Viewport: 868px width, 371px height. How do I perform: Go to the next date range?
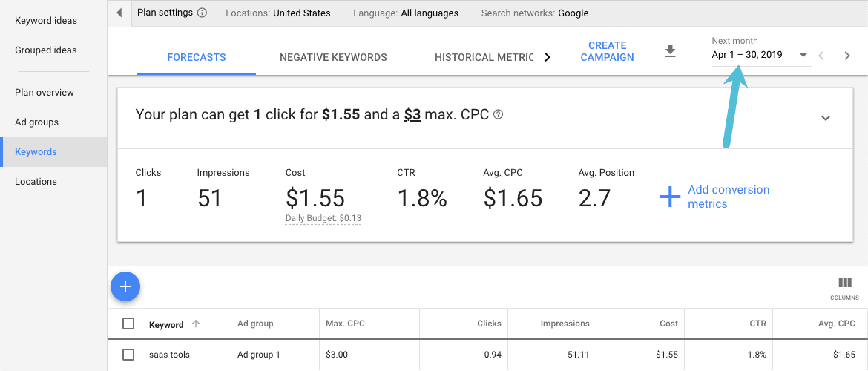[x=847, y=56]
